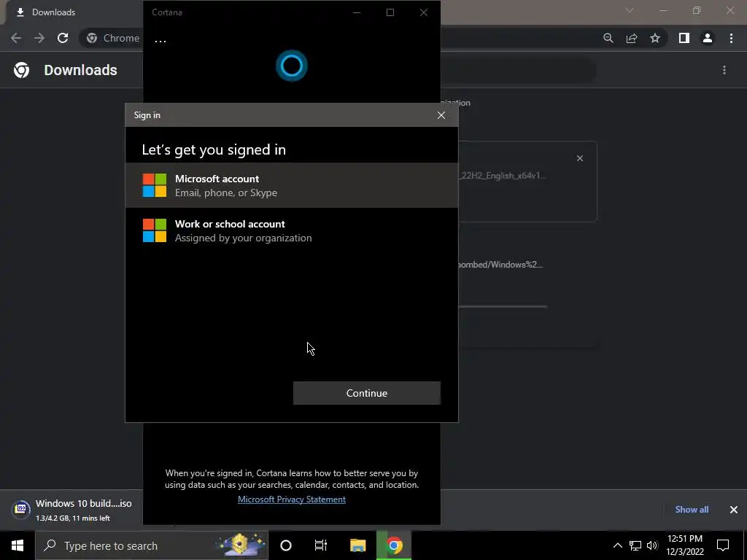Share this page from Chrome toolbar
The height and width of the screenshot is (560, 747).
point(632,38)
